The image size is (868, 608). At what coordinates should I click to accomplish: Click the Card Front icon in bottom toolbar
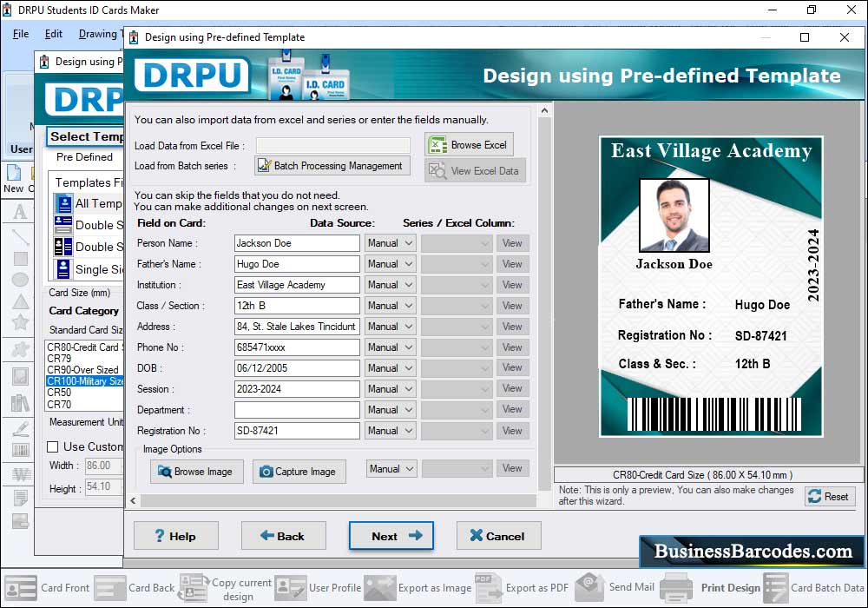(x=21, y=587)
